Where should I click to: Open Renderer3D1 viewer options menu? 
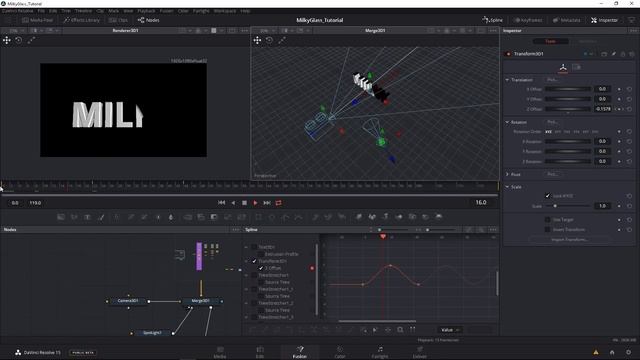point(244,31)
